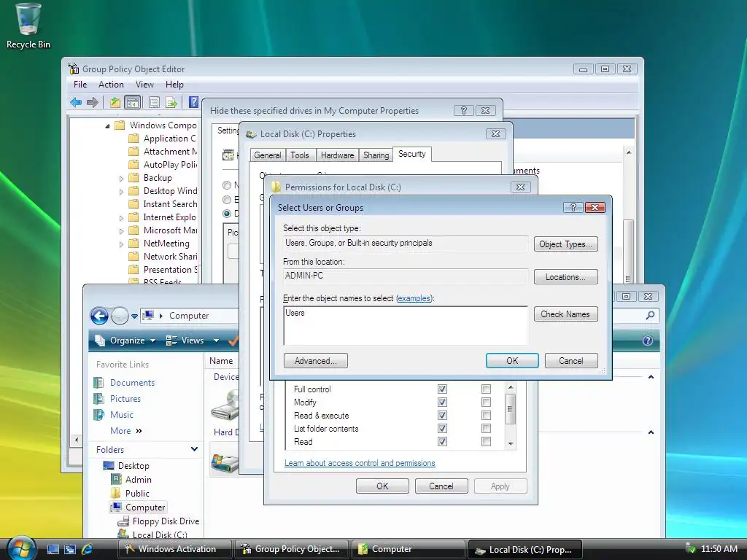The width and height of the screenshot is (747, 560).
Task: Click Switch between windows quick launch icon
Action: (70, 549)
